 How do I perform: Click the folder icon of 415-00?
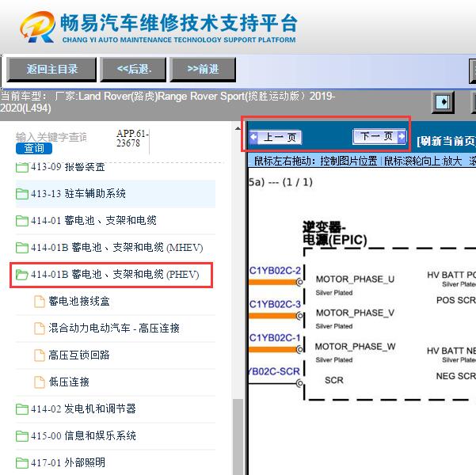22,436
